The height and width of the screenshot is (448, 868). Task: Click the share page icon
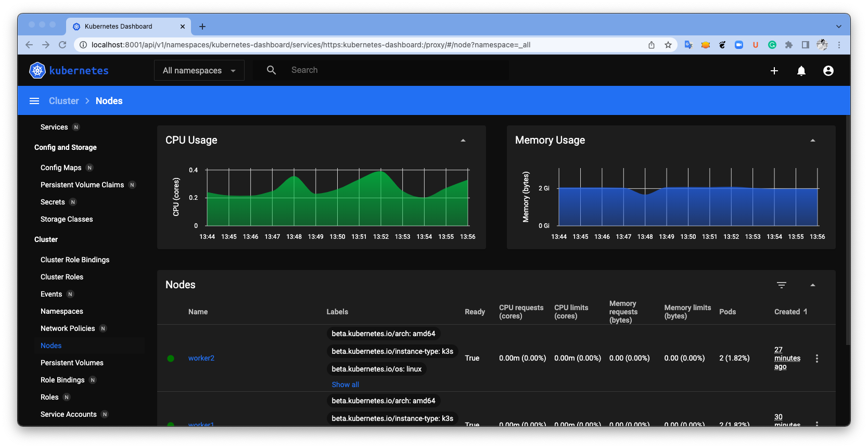pyautogui.click(x=652, y=45)
